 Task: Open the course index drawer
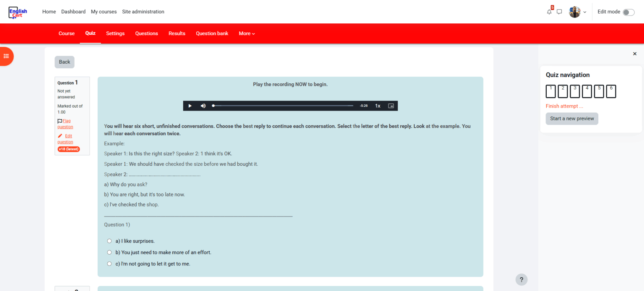tap(6, 56)
